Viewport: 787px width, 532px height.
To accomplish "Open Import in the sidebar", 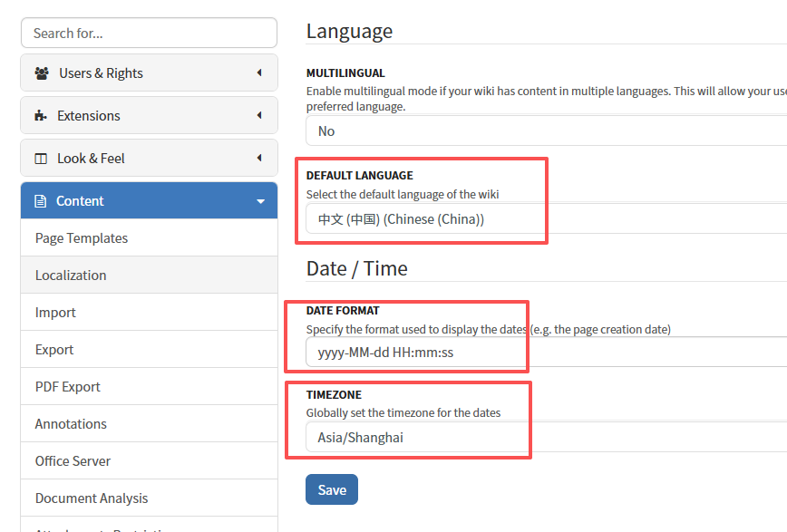I will [149, 312].
